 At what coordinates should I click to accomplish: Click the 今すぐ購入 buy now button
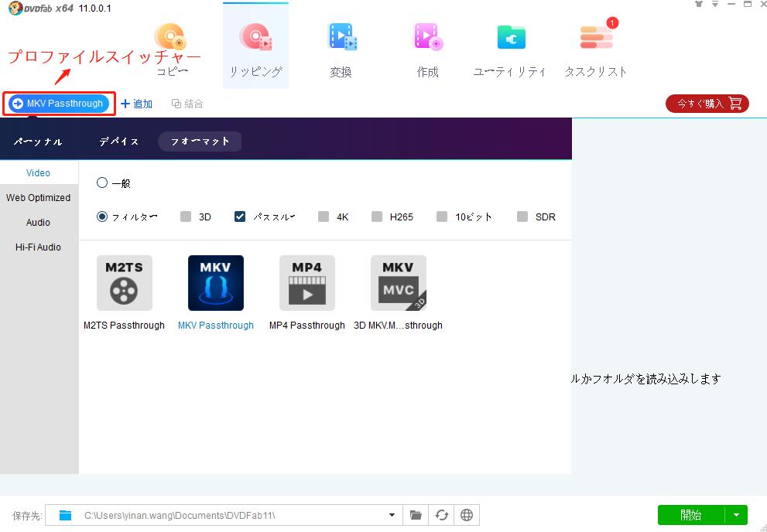click(x=707, y=104)
